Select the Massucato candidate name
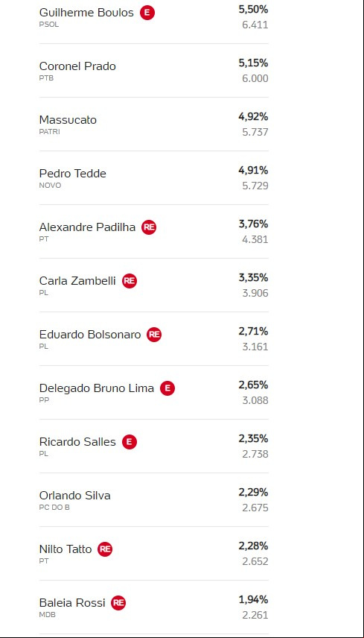The height and width of the screenshot is (638, 364). [68, 120]
